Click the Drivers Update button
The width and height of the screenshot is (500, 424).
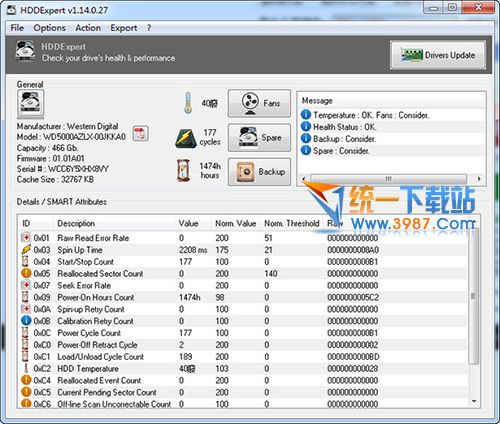438,55
